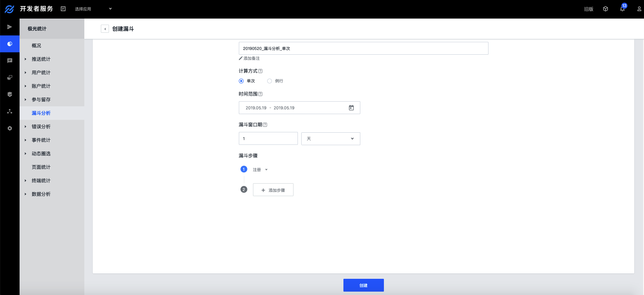Select the push arrow icon in left rail

pyautogui.click(x=10, y=27)
